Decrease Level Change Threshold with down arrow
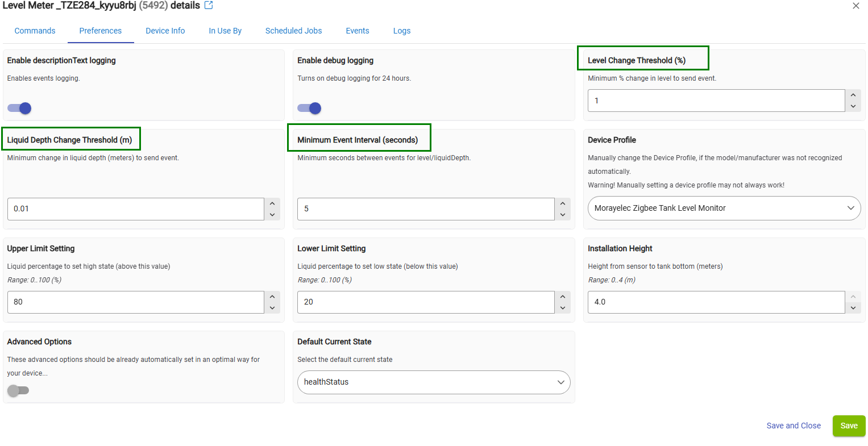The height and width of the screenshot is (446, 868). tap(853, 106)
